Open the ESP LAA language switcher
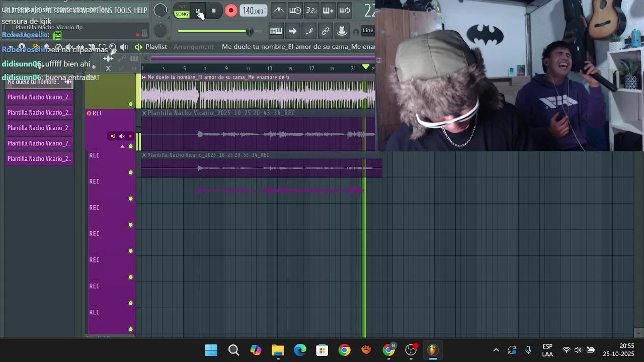This screenshot has width=644, height=362. click(x=547, y=350)
